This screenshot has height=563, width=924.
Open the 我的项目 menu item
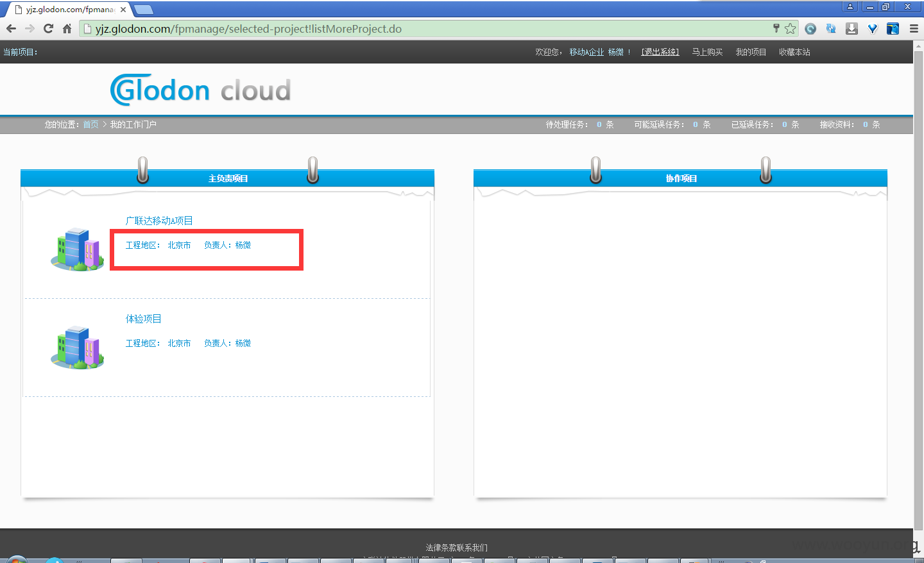click(751, 52)
